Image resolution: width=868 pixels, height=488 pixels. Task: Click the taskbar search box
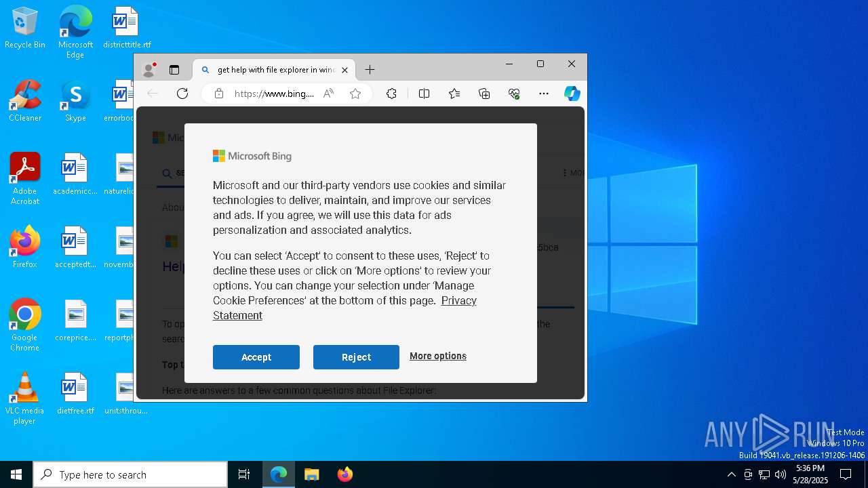point(130,474)
